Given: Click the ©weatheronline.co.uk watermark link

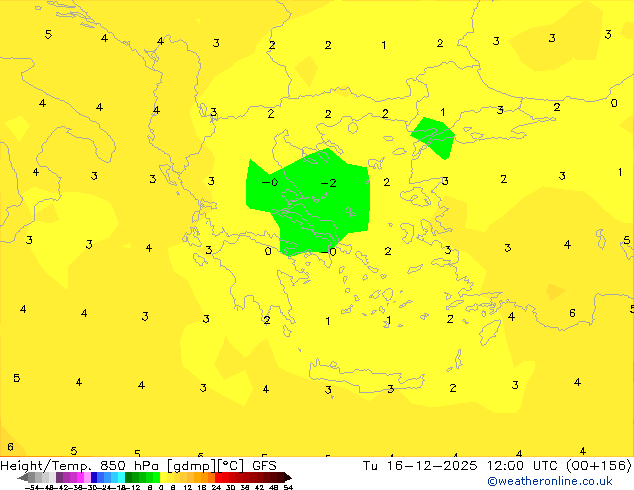Looking at the screenshot, I should 549,481.
